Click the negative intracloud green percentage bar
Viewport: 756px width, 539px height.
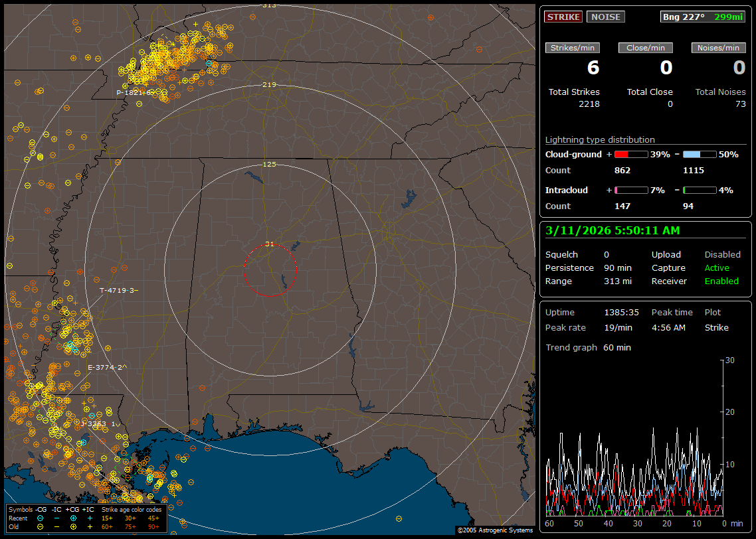(700, 190)
